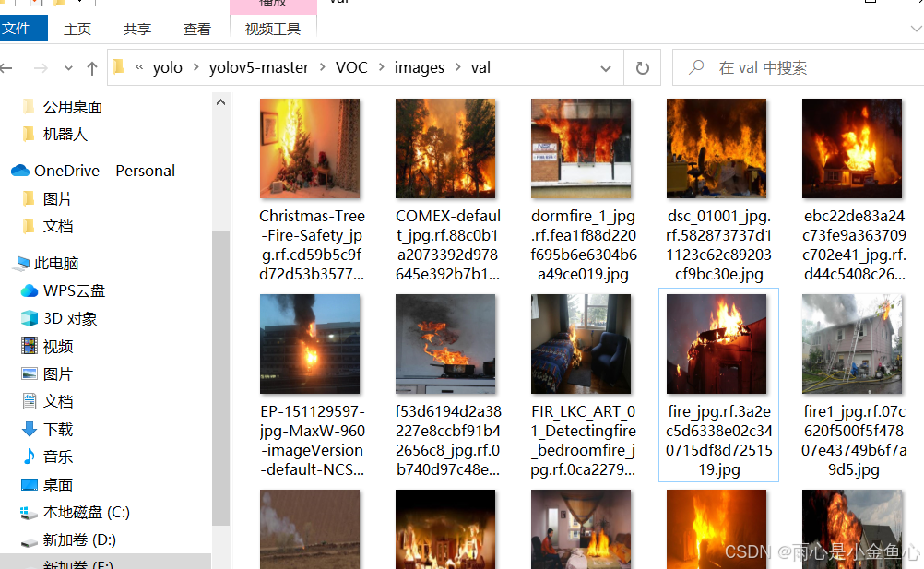Expand the chevron after images in path
Viewport: 924px width, 569px height.
coord(458,67)
